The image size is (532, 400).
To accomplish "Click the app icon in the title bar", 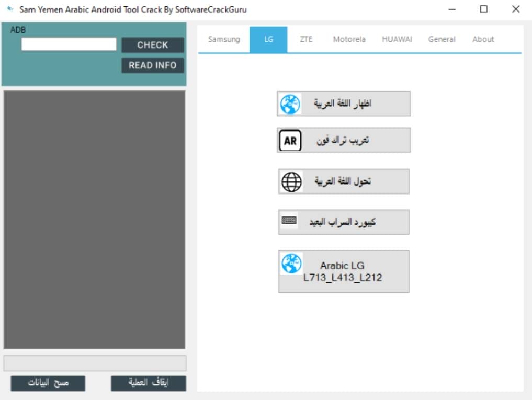I will pos(9,9).
